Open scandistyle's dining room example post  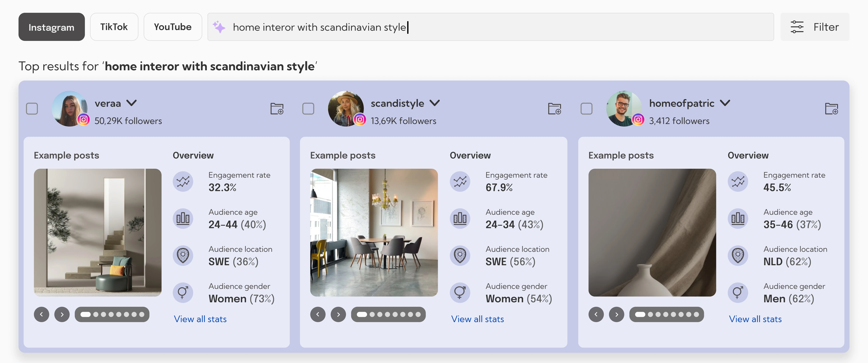click(374, 232)
